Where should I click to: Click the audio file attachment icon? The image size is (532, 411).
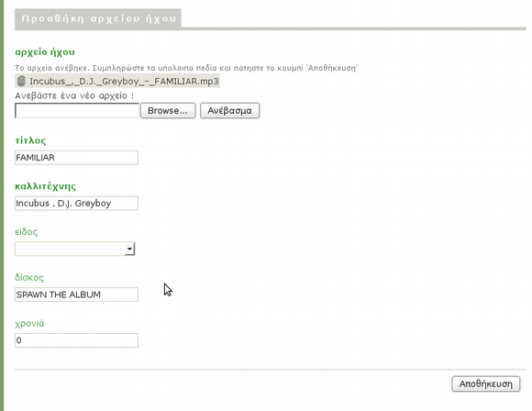click(x=21, y=81)
